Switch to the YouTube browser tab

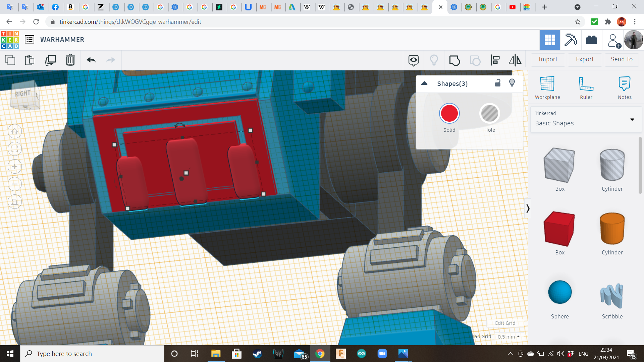(x=513, y=7)
